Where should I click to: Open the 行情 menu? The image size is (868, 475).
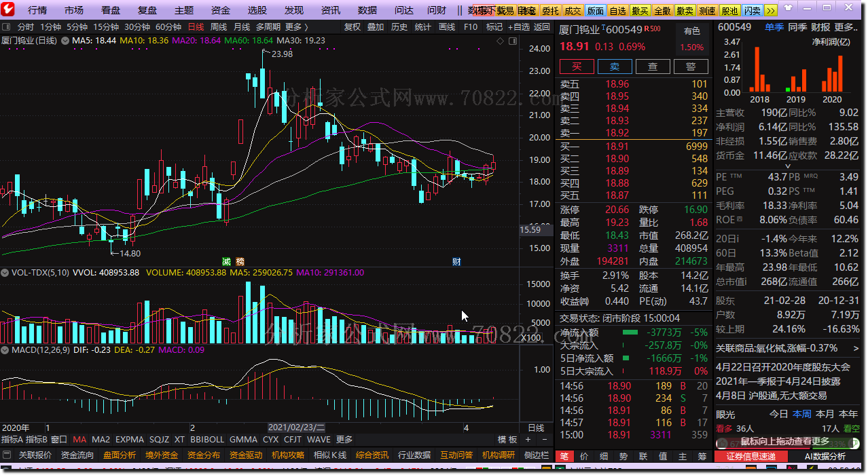[37, 10]
